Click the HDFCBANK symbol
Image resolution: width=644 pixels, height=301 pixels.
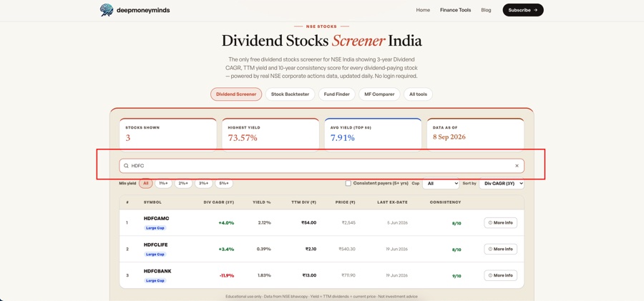click(x=157, y=271)
